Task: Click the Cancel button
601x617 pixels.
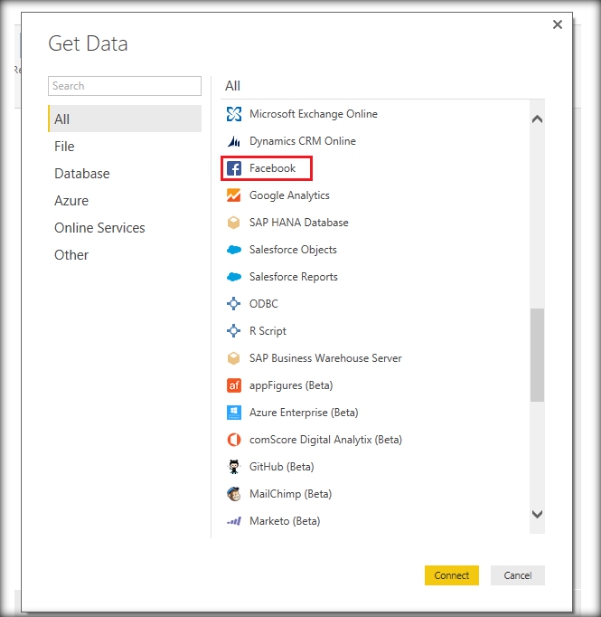Action: (x=517, y=575)
